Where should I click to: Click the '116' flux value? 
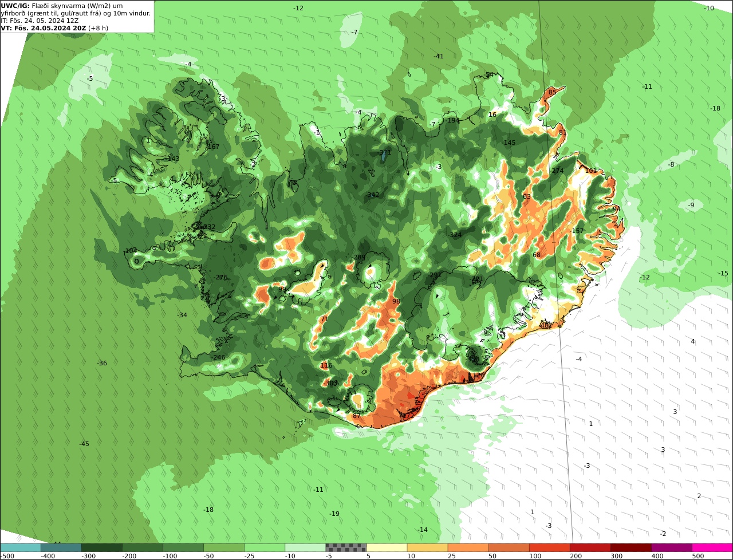click(326, 365)
